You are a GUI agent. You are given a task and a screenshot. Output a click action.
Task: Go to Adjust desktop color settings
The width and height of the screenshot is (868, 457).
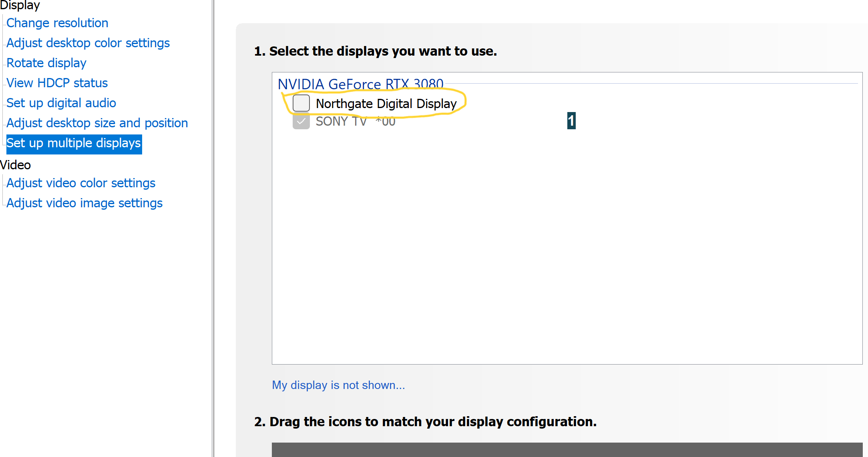(88, 43)
